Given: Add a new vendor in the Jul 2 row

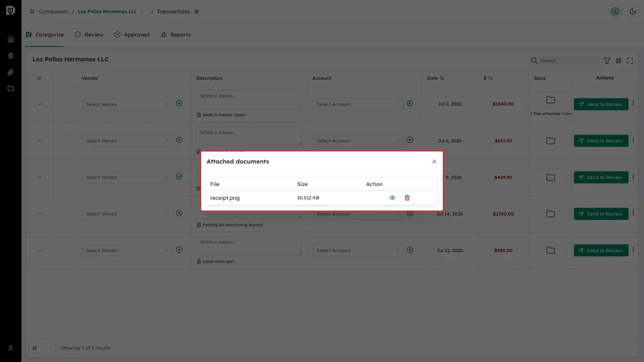Looking at the screenshot, I should pos(179,104).
